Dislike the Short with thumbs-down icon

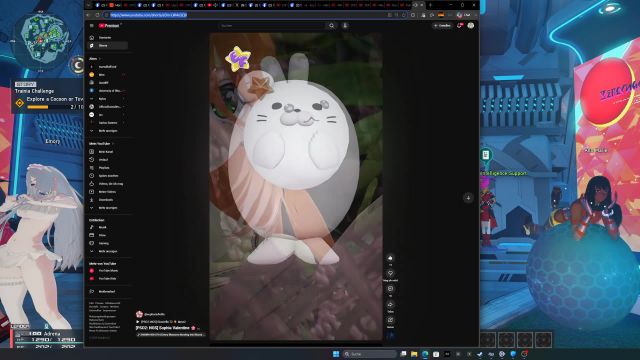390,273
